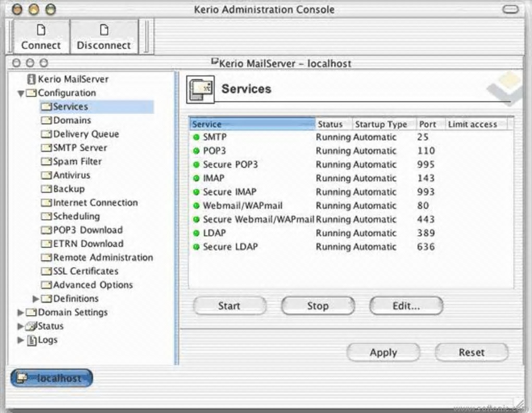This screenshot has height=413, width=532.
Task: Open Remote Administration label in tree
Action: tap(103, 257)
